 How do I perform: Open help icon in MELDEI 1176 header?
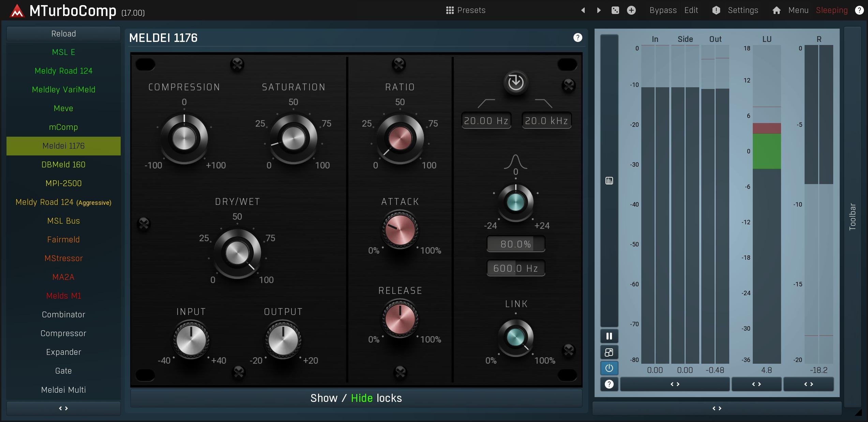[578, 37]
